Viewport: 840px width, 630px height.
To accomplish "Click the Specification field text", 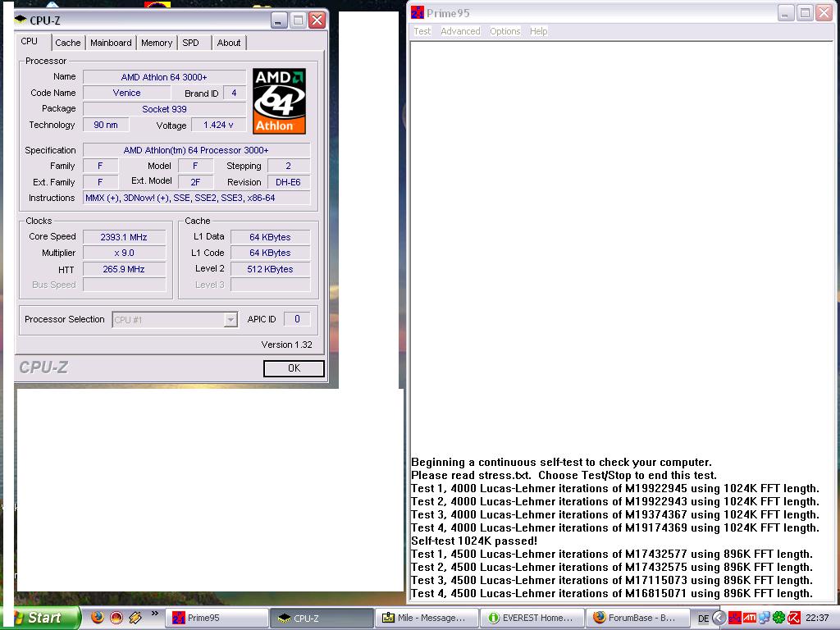I will pos(197,150).
